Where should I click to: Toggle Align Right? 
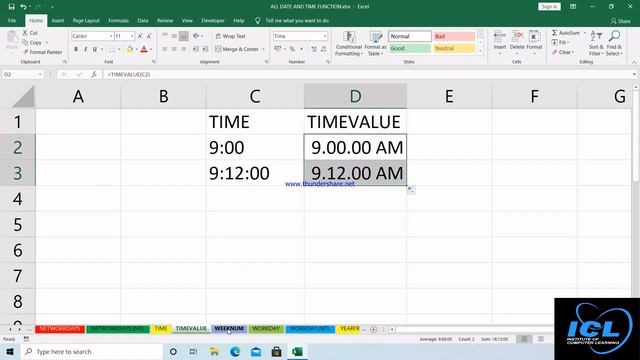tap(184, 49)
